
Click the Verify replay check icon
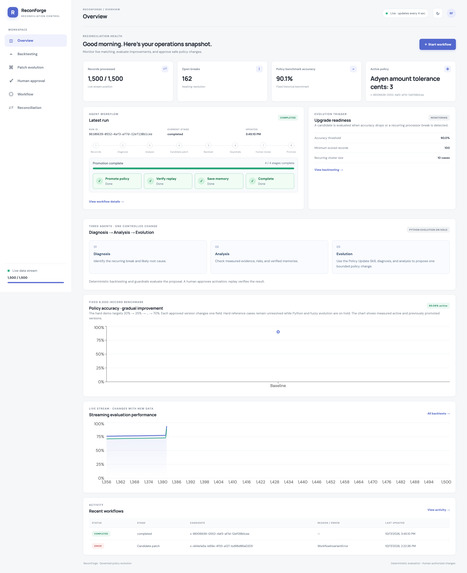pos(150,181)
